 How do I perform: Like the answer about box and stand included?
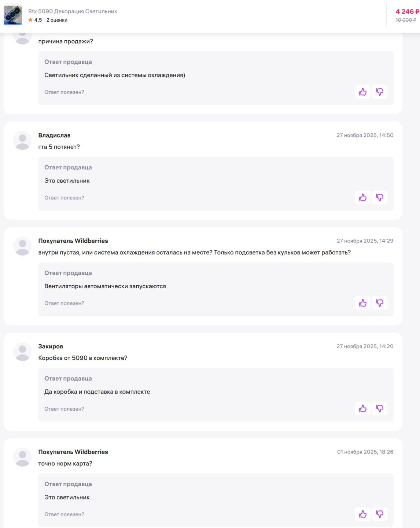tap(362, 409)
